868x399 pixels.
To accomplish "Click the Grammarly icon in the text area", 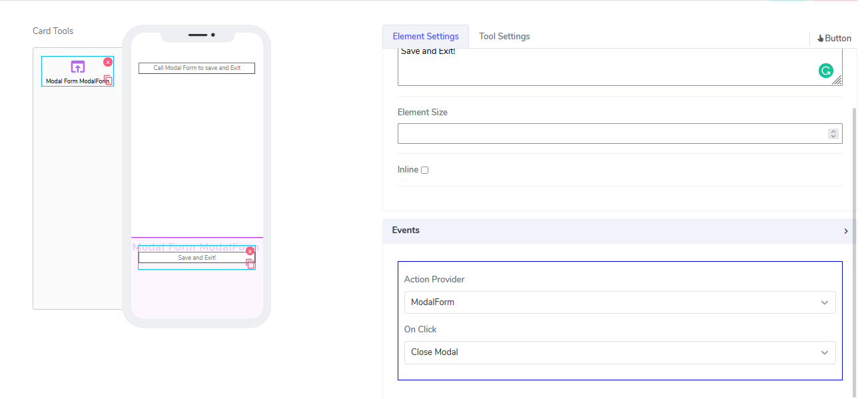I will [x=826, y=71].
